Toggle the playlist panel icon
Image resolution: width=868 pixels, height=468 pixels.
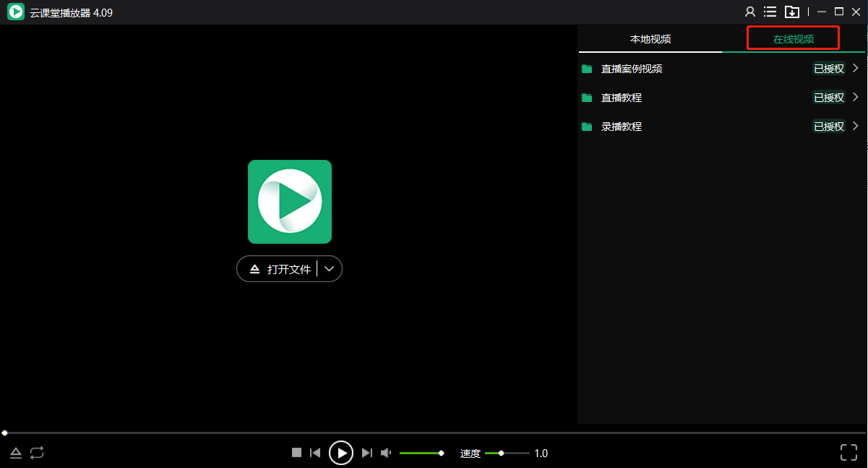(770, 12)
